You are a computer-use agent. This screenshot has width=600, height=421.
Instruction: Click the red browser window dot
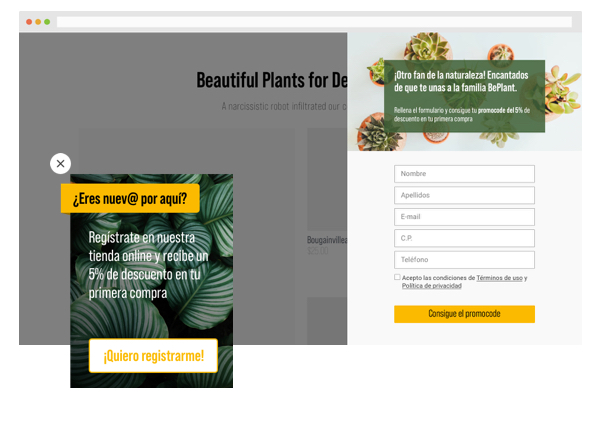click(29, 21)
